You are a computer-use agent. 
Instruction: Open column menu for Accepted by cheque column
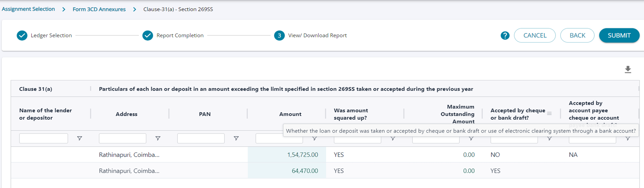coord(549,113)
